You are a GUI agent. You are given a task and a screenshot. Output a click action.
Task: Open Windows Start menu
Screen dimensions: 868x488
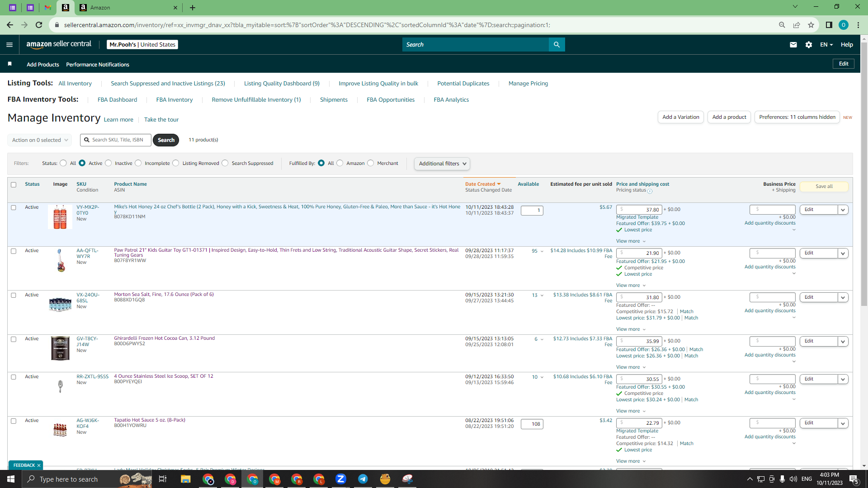click(x=11, y=479)
